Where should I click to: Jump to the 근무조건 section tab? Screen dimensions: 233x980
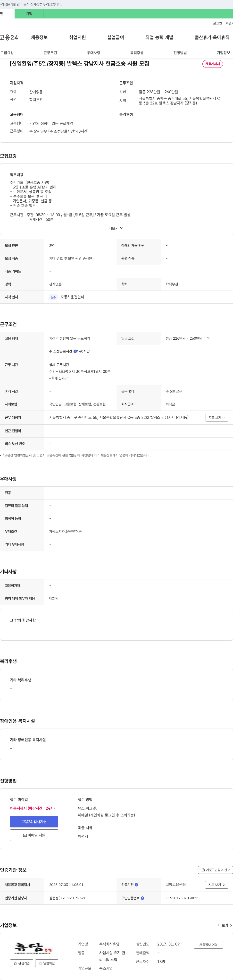pyautogui.click(x=50, y=53)
